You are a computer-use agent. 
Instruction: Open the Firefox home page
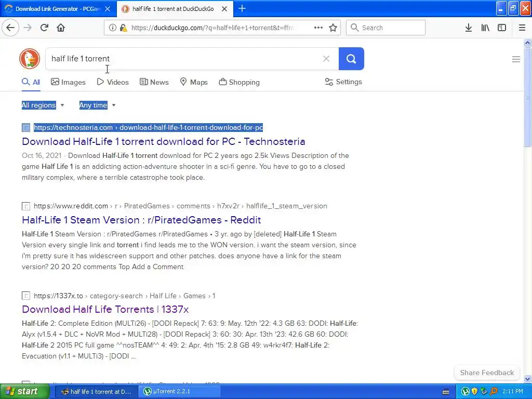[x=61, y=28]
